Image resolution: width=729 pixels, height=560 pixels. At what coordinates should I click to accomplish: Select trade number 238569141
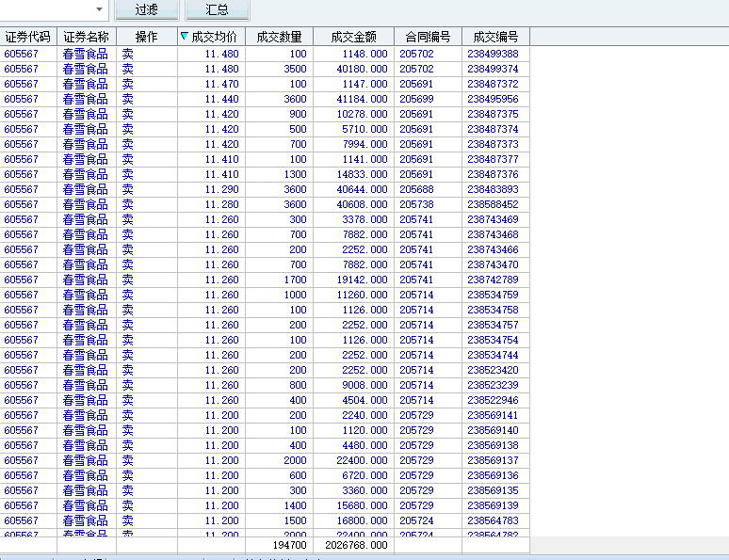[493, 415]
